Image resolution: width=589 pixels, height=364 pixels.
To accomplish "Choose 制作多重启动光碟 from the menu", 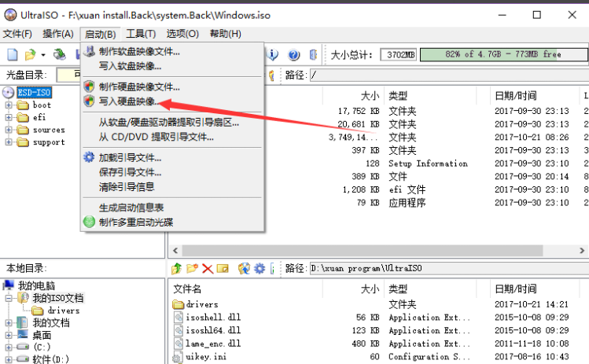I will click(135, 222).
